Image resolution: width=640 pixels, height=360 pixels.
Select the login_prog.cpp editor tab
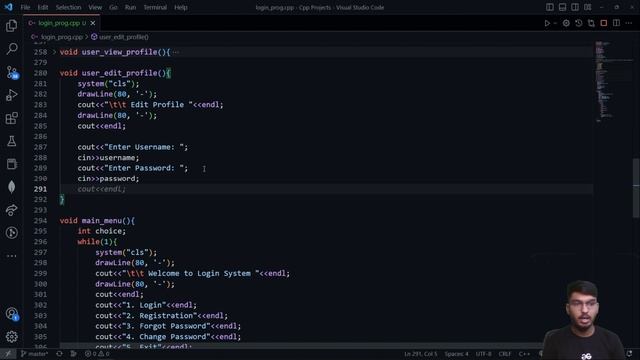tap(61, 23)
